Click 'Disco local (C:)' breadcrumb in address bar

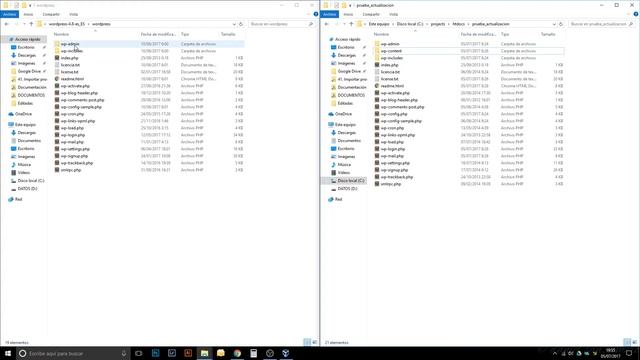point(410,24)
